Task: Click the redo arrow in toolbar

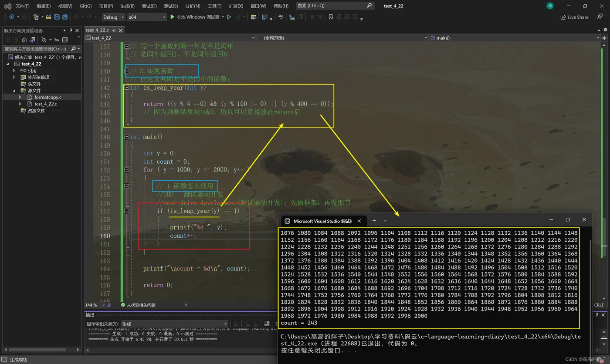Action: 89,17
